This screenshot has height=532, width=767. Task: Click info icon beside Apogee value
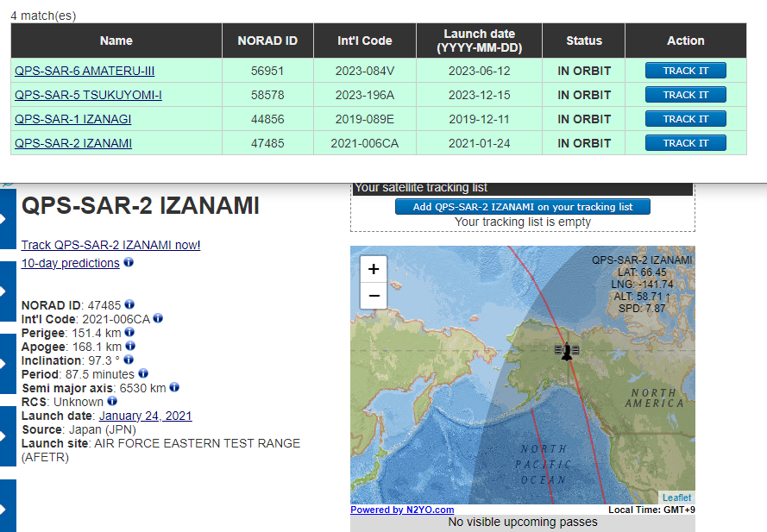(130, 346)
